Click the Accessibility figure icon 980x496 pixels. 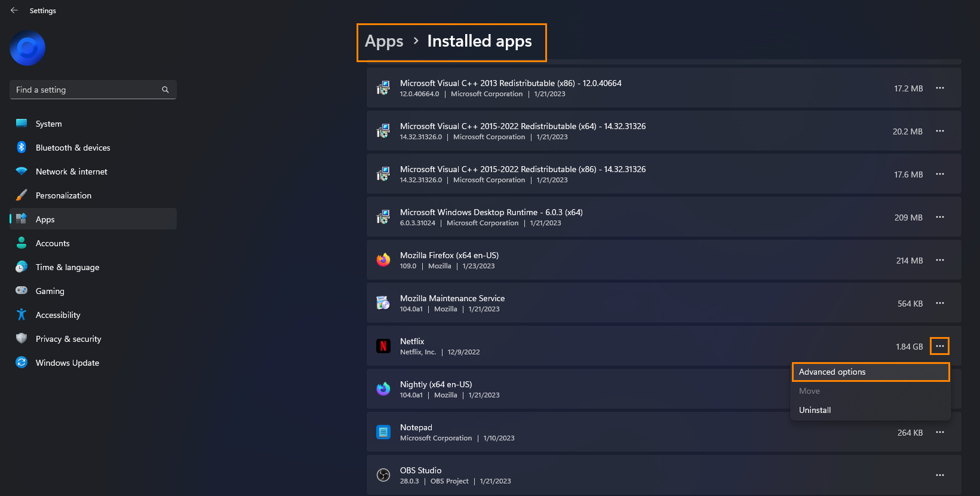coord(21,314)
